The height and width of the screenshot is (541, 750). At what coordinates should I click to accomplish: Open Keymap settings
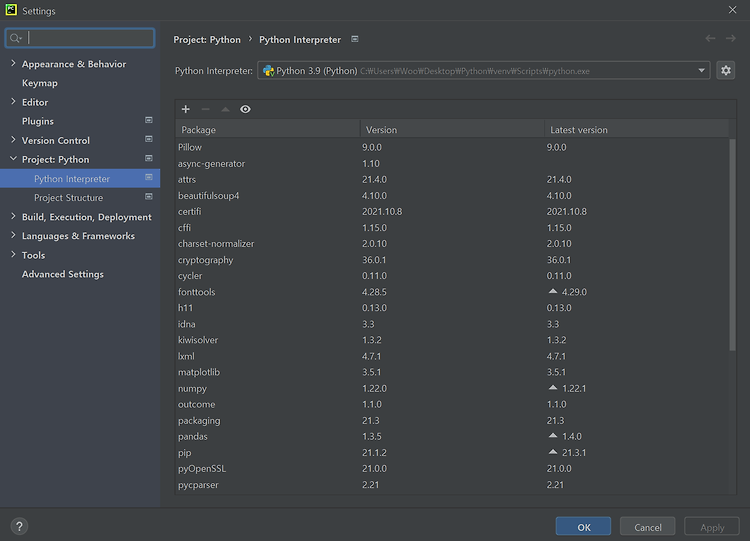tap(40, 83)
